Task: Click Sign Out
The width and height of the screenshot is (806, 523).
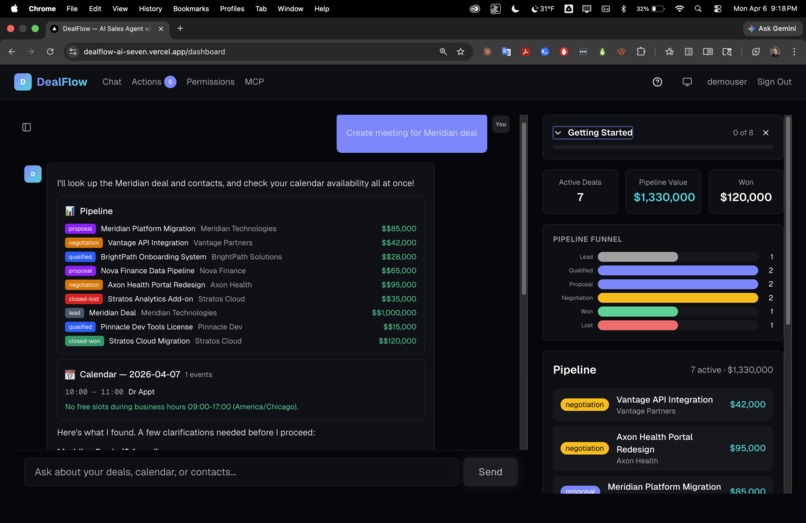Action: tap(774, 82)
